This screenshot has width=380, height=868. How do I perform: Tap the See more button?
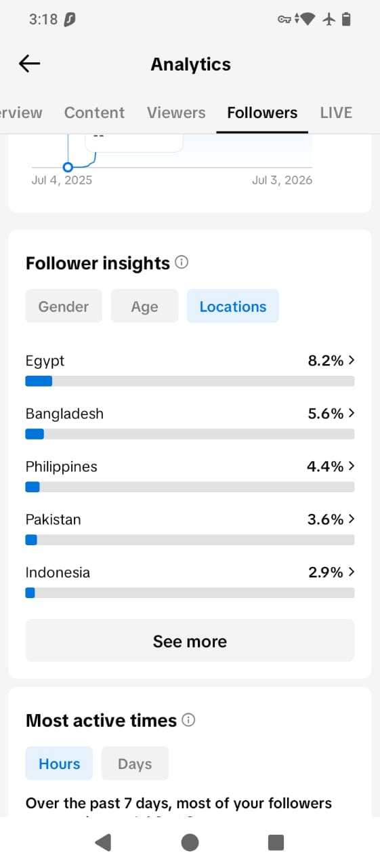(190, 641)
